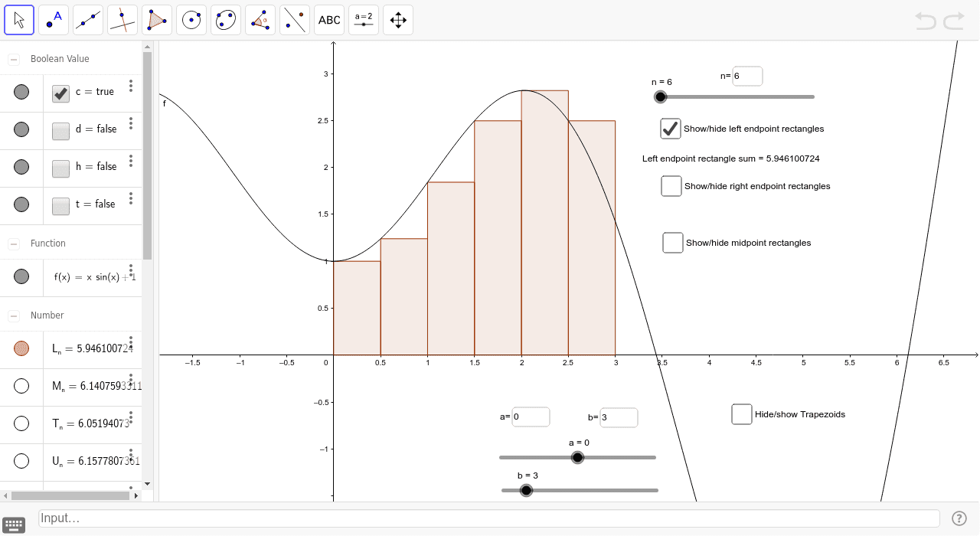Image resolution: width=980 pixels, height=536 pixels.
Task: Click the Undo arrow
Action: [926, 21]
